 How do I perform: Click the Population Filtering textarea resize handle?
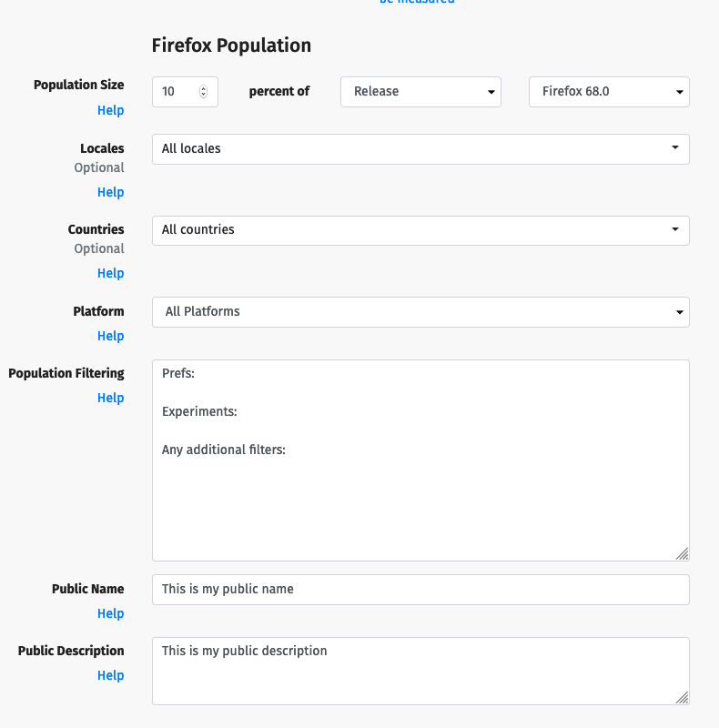click(x=682, y=553)
